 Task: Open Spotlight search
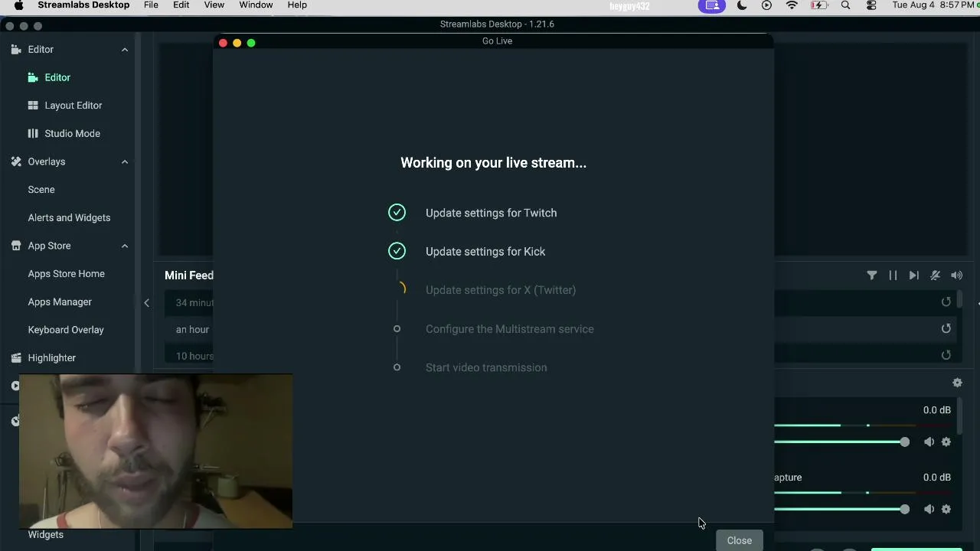[845, 5]
